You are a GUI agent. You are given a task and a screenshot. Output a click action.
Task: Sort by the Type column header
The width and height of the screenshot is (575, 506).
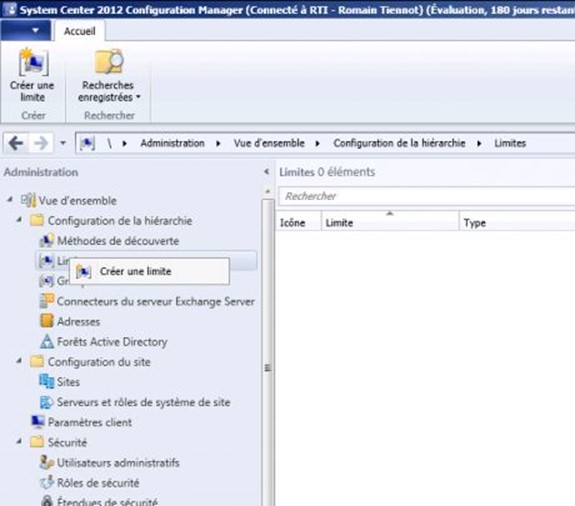point(517,222)
